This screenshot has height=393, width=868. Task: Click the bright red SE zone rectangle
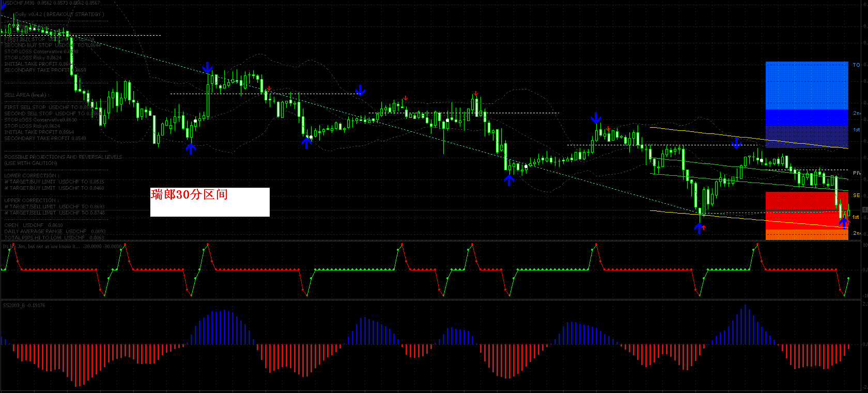pyautogui.click(x=807, y=210)
